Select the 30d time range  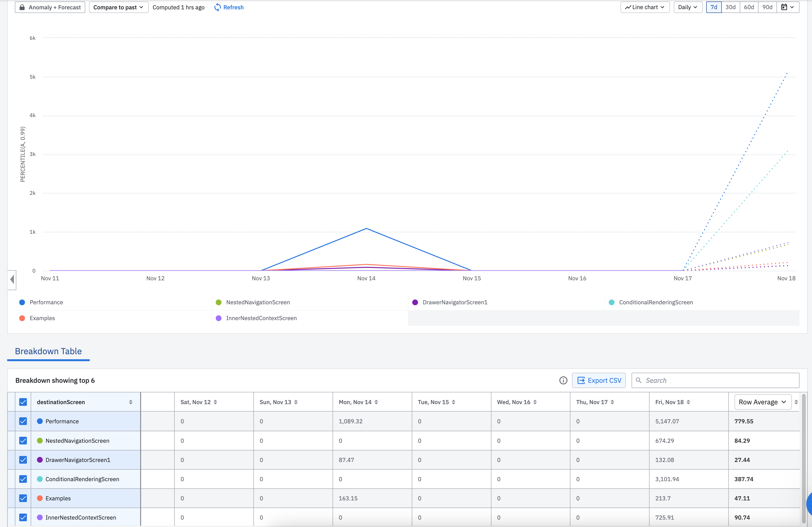[x=730, y=7]
